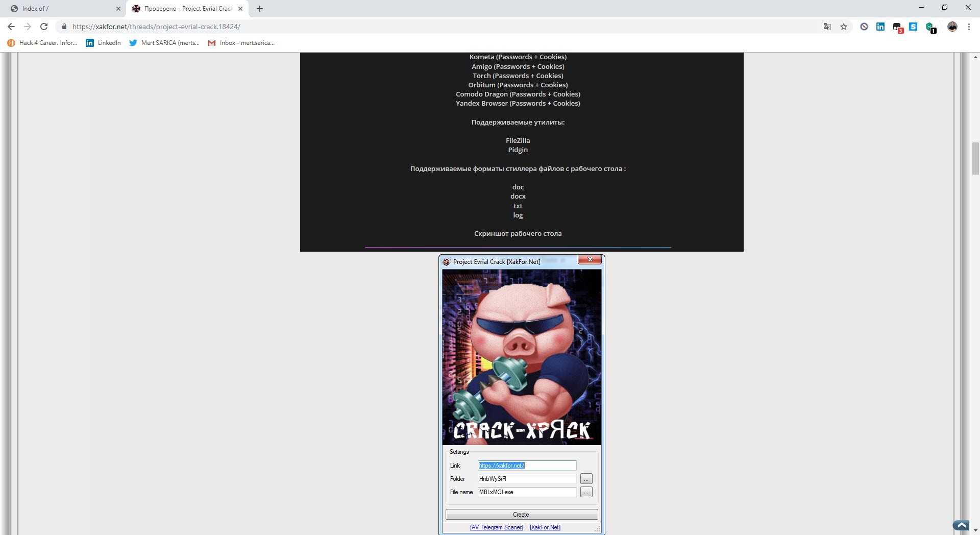
Task: Open the green shield extension with badge 1
Action: click(930, 28)
